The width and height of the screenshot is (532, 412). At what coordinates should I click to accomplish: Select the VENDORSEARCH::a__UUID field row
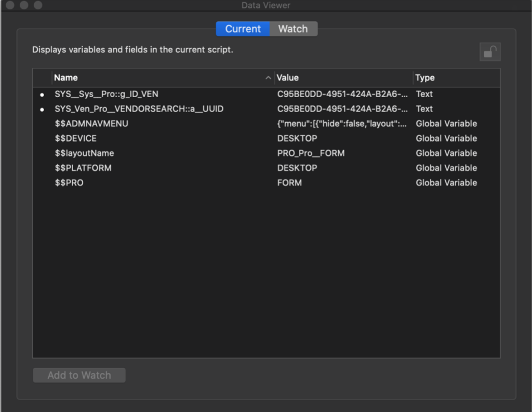[156, 109]
